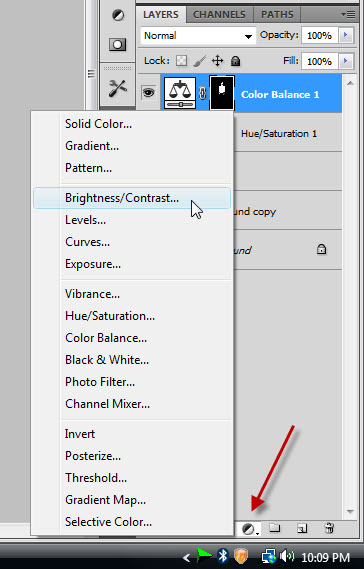Click the black layer mask thumbnail
364x569 pixels.
pos(222,93)
